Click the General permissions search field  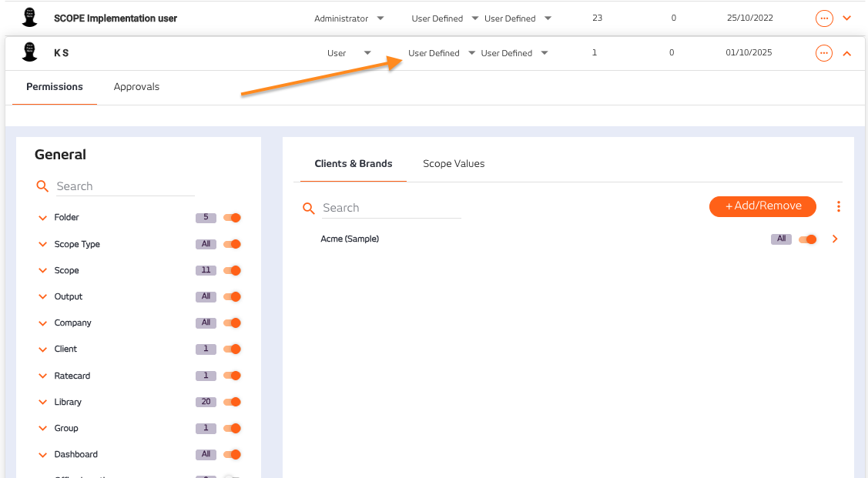click(123, 186)
